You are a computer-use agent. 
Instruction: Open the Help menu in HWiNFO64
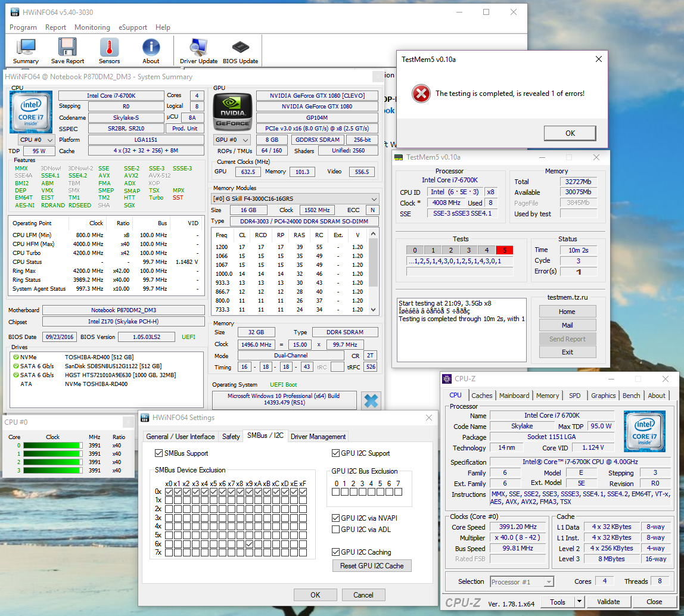(163, 27)
